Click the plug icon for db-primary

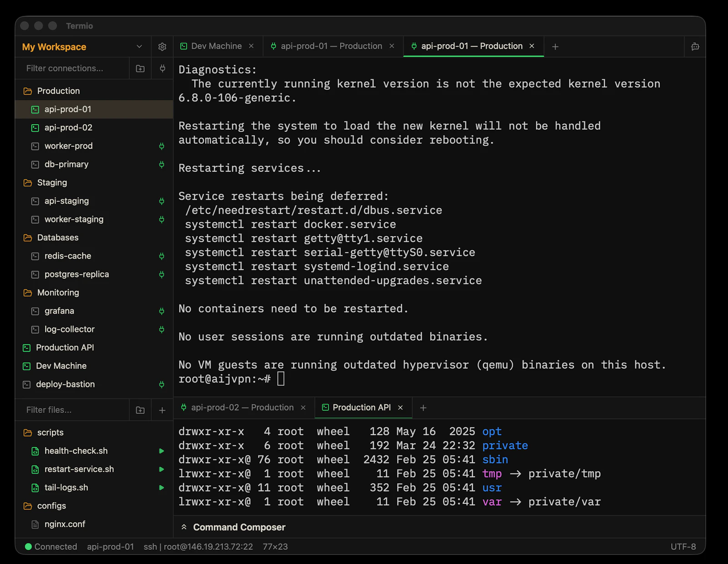[x=162, y=165]
